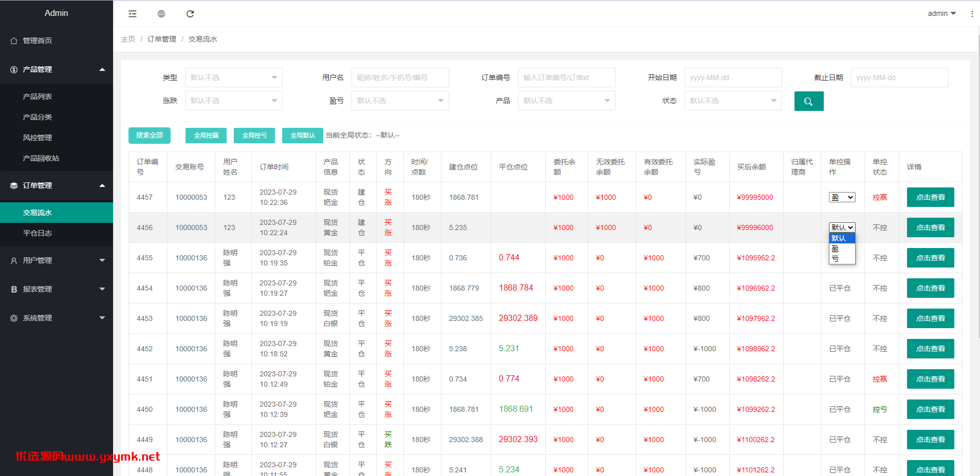Click the refresh page icon
980x476 pixels.
190,14
